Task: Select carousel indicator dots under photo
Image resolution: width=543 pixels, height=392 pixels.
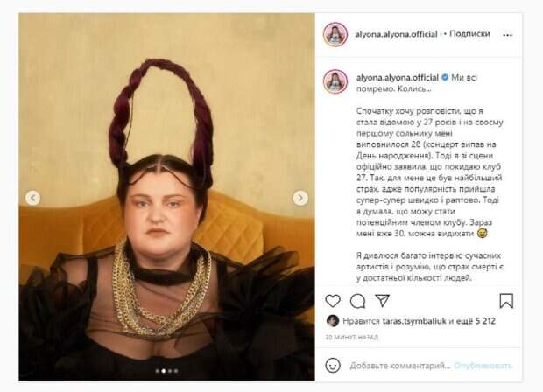Action: pos(166,371)
